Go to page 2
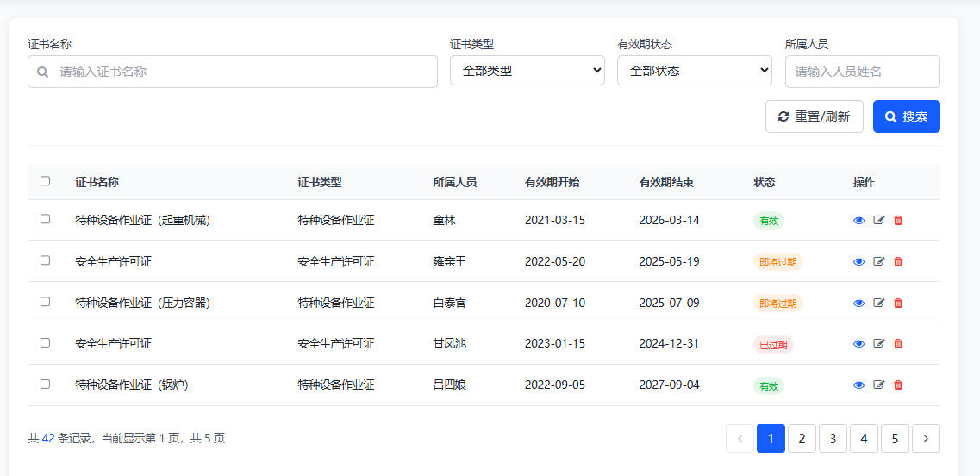 [802, 439]
